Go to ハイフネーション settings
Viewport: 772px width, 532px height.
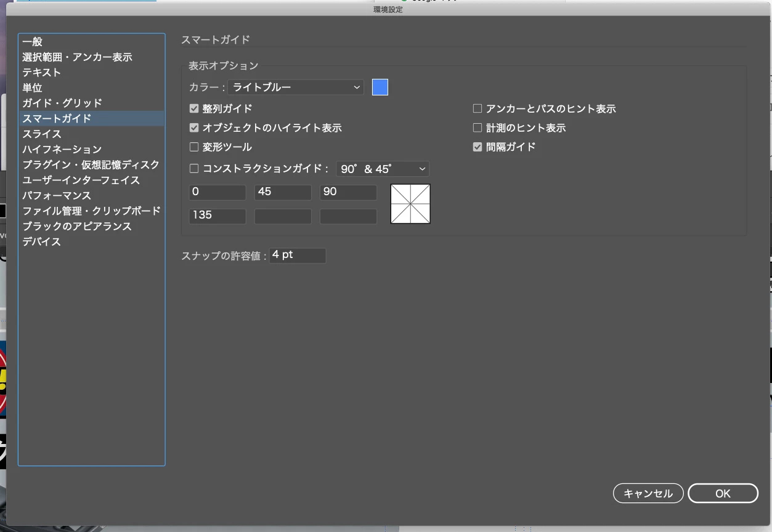point(91,150)
